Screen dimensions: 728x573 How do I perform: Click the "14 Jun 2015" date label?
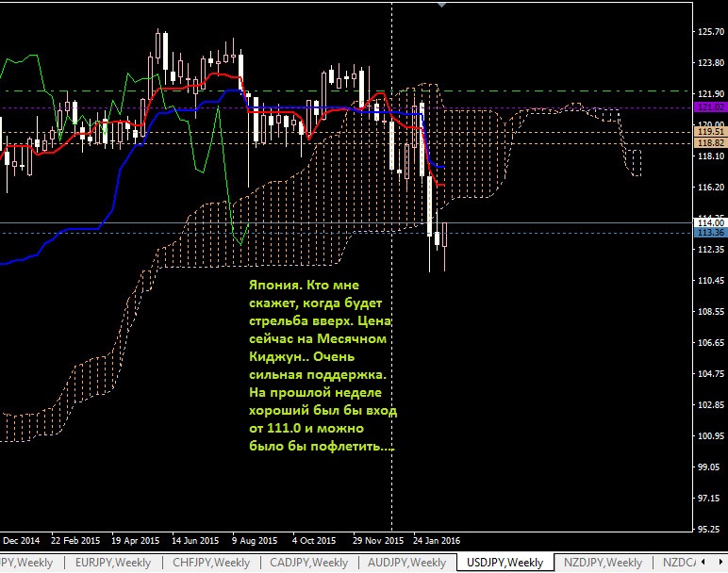(195, 541)
